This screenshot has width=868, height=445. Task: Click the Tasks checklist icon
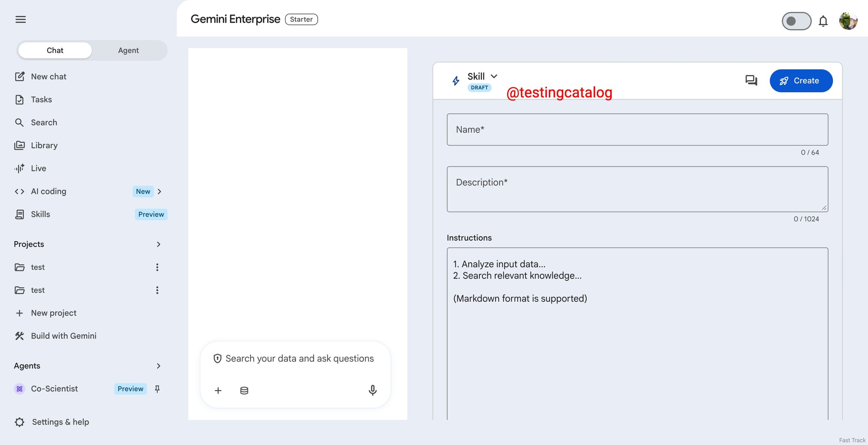[x=20, y=100]
